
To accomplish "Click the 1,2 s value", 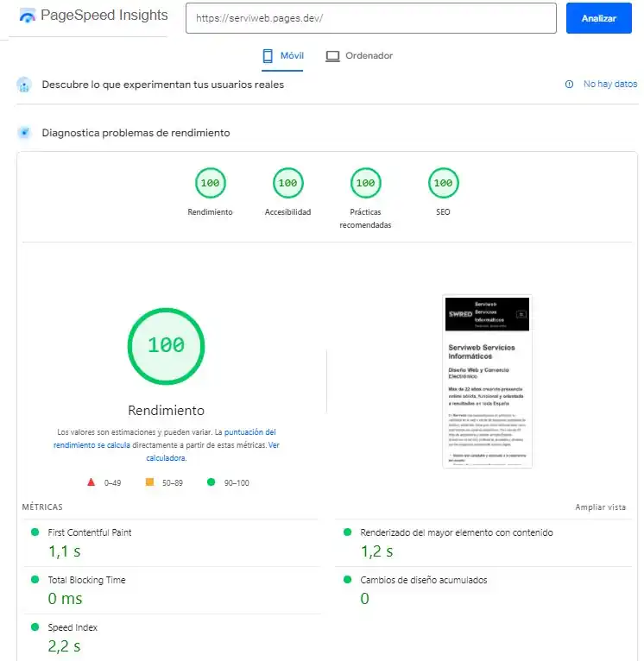I will point(376,551).
